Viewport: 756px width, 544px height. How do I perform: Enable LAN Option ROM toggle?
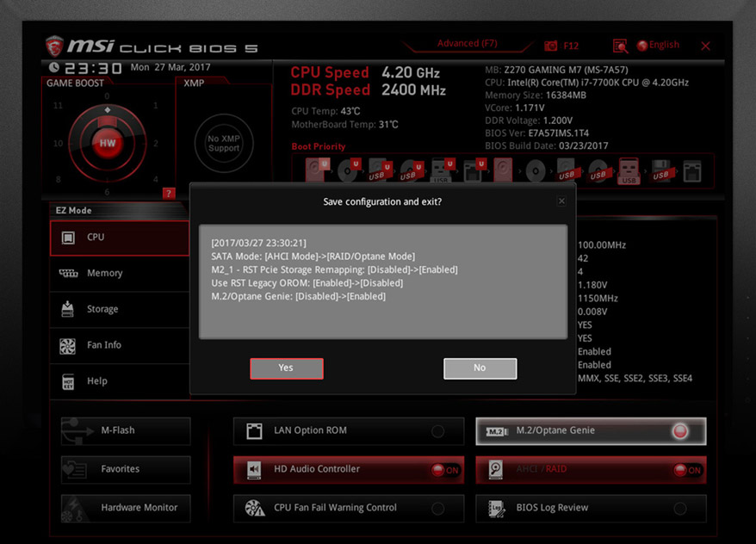(x=437, y=431)
